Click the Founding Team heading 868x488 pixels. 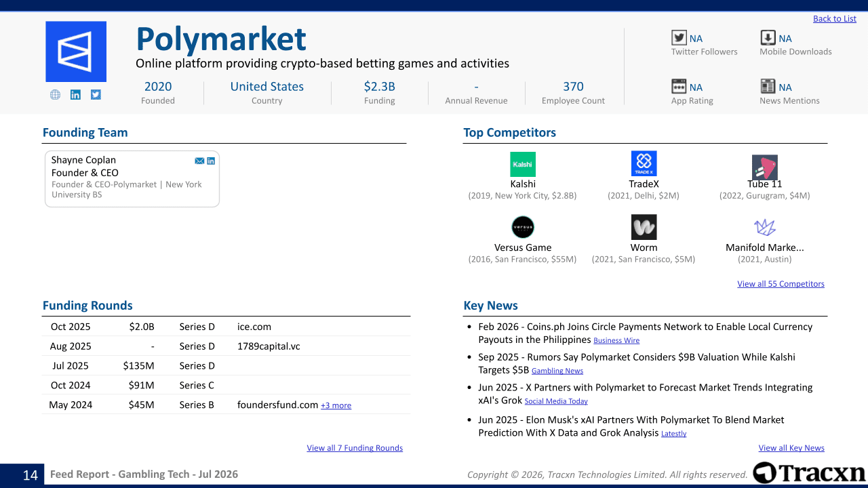[x=85, y=133]
